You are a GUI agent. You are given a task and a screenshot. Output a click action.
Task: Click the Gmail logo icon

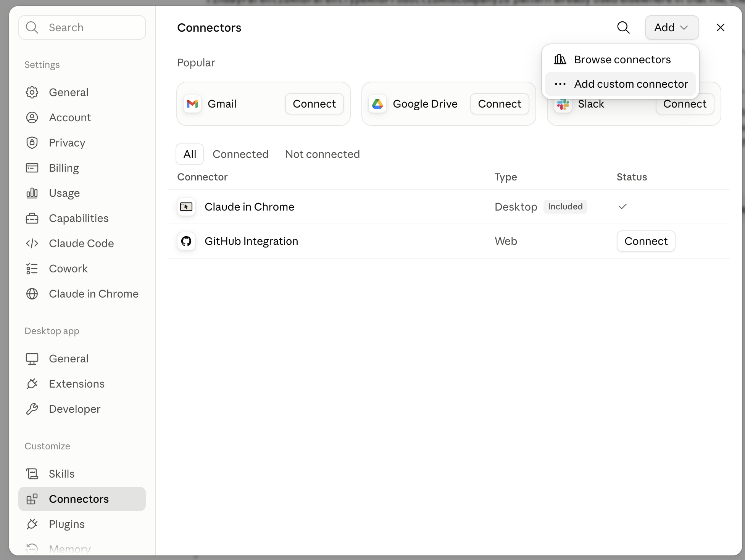coord(192,104)
